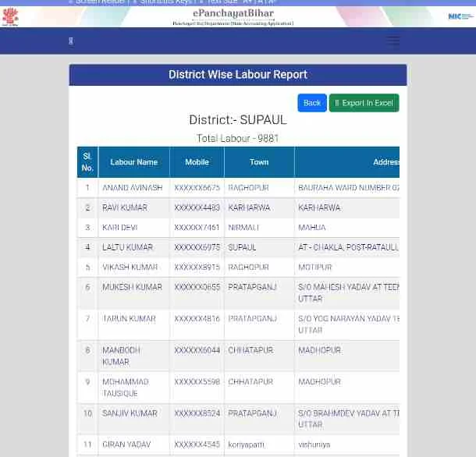Click the koriyapatti town cell
The height and width of the screenshot is (457, 476).
246,445
